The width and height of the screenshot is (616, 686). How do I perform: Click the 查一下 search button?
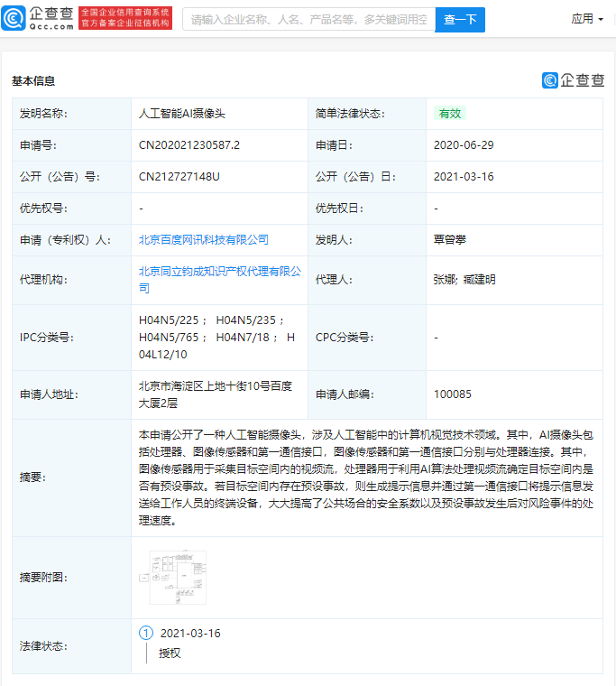[x=460, y=19]
